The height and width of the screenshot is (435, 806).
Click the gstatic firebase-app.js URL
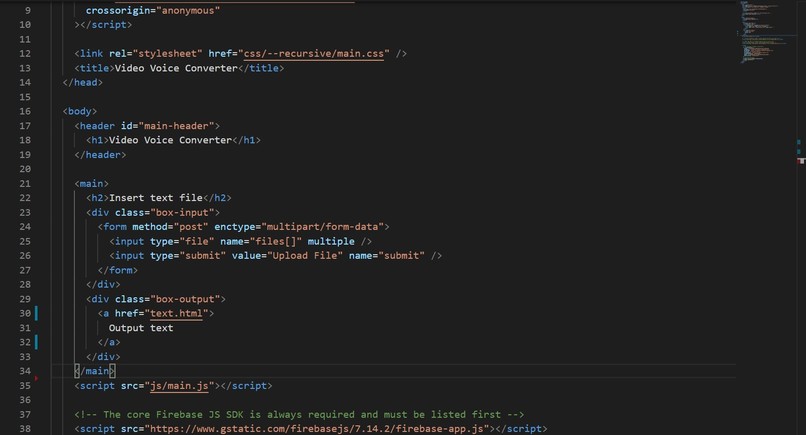tap(317, 428)
